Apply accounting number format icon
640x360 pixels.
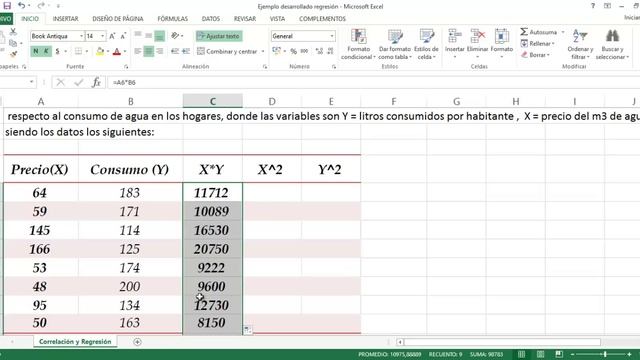click(276, 51)
